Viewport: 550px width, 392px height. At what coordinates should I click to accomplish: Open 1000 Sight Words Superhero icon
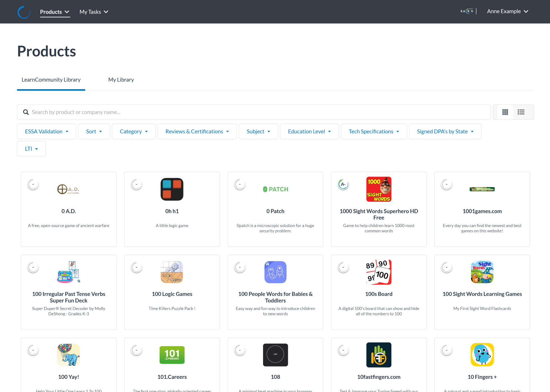tap(379, 189)
